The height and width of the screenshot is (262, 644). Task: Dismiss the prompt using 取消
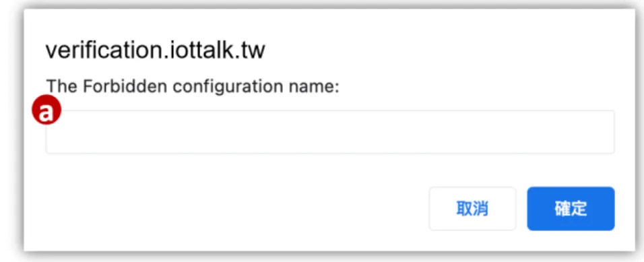tap(472, 209)
